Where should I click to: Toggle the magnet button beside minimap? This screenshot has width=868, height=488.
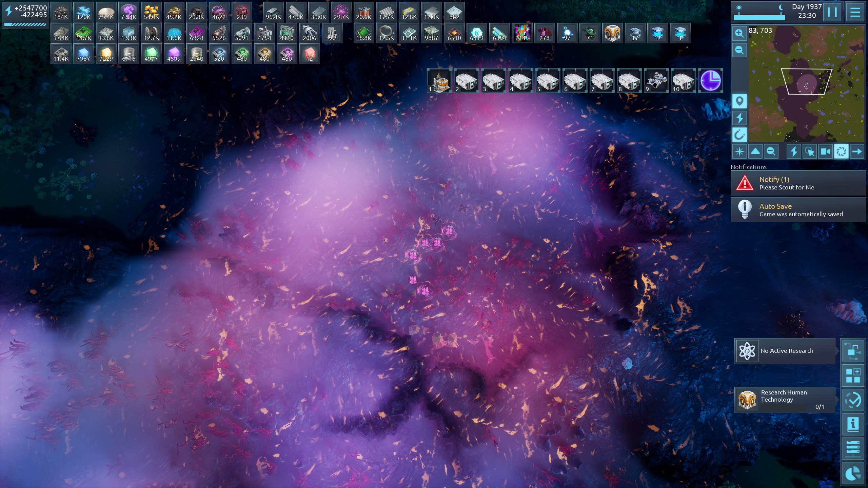click(739, 135)
